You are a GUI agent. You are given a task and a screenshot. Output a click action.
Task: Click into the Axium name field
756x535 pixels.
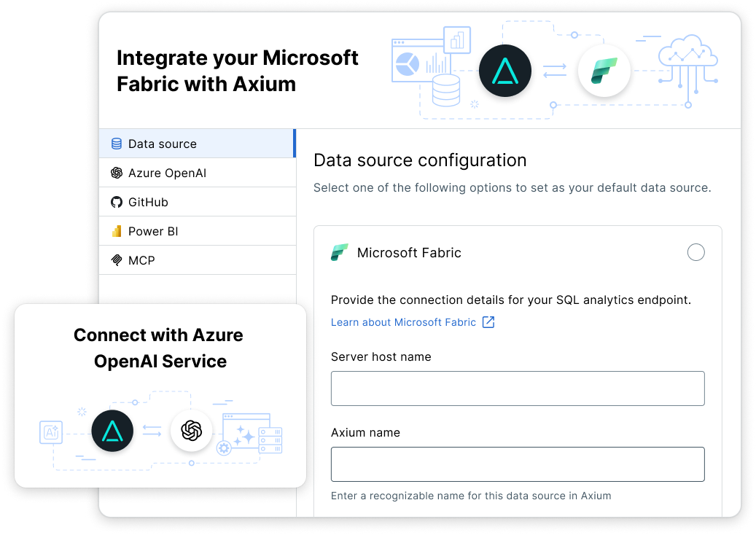pyautogui.click(x=517, y=464)
